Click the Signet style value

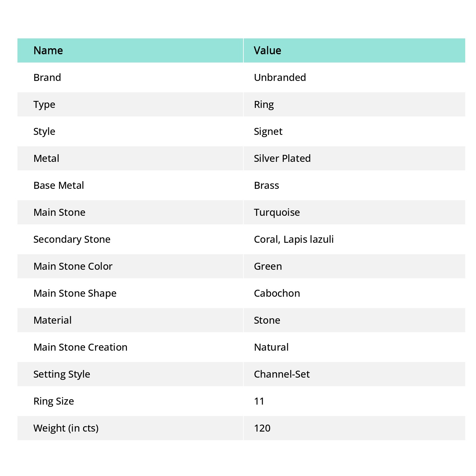tap(268, 131)
